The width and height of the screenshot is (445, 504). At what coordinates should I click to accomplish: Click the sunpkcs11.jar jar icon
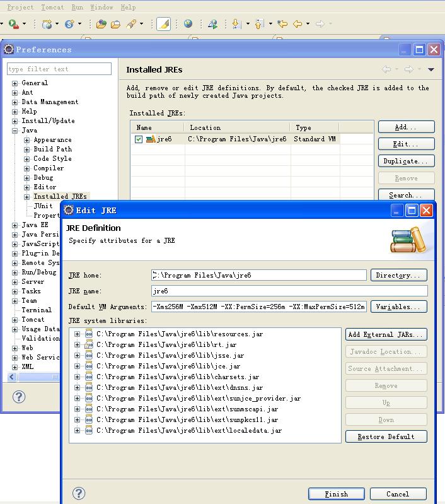click(89, 419)
